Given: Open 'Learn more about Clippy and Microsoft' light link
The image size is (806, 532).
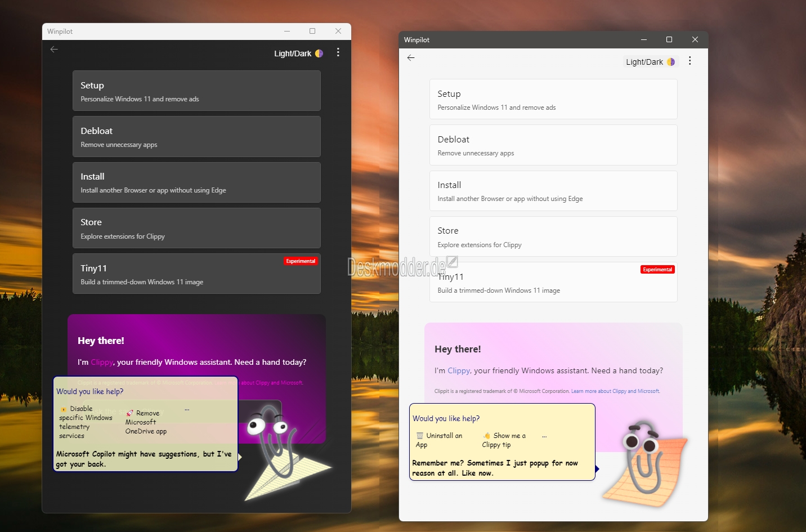Looking at the screenshot, I should [x=615, y=391].
